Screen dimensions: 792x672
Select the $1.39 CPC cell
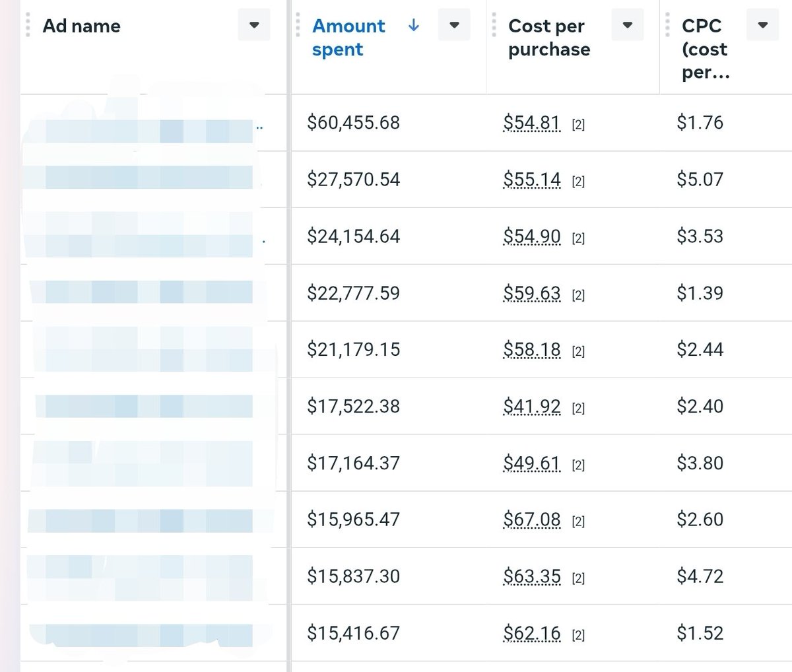coord(700,293)
